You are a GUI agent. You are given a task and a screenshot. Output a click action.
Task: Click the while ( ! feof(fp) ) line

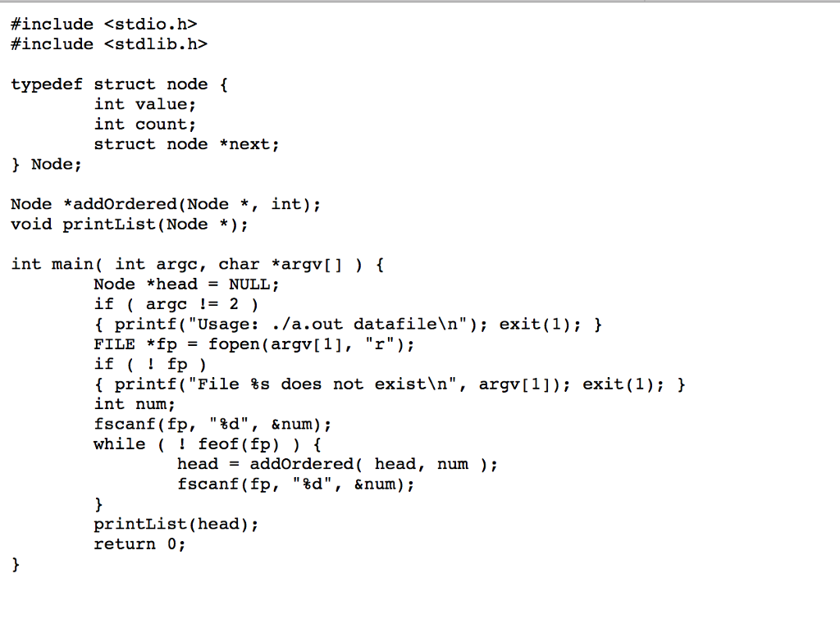click(x=207, y=444)
